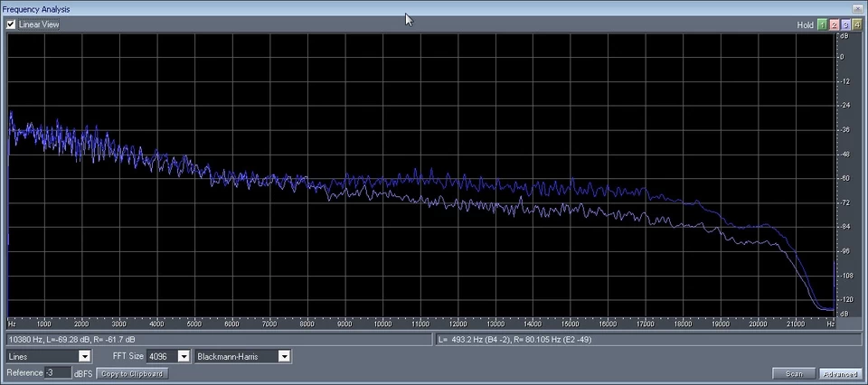
Task: Click the 15000 Hz frequency axis label
Action: 571,324
